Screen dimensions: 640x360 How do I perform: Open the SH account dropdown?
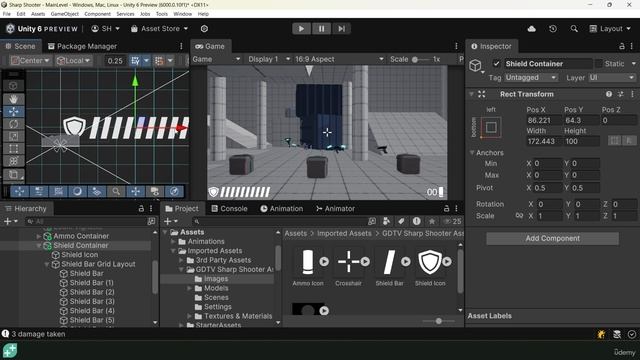point(105,29)
